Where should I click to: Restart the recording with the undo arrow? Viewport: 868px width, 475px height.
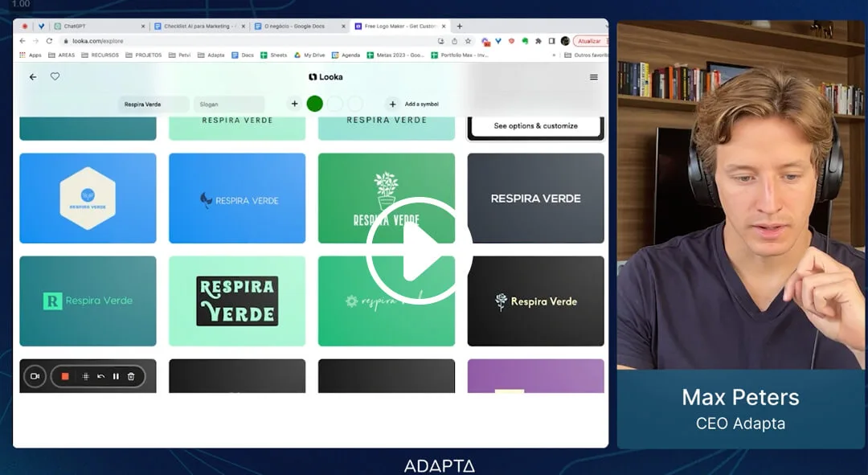tap(100, 376)
